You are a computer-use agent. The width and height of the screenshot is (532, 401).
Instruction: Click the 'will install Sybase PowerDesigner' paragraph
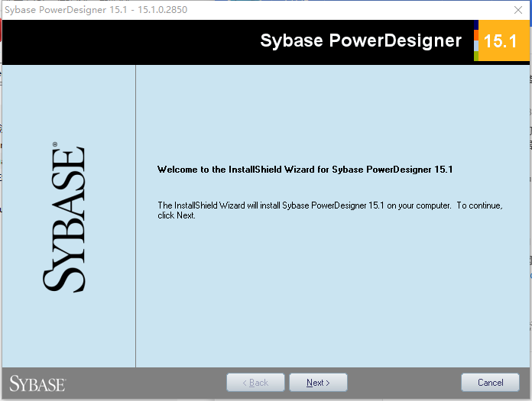[x=329, y=210]
